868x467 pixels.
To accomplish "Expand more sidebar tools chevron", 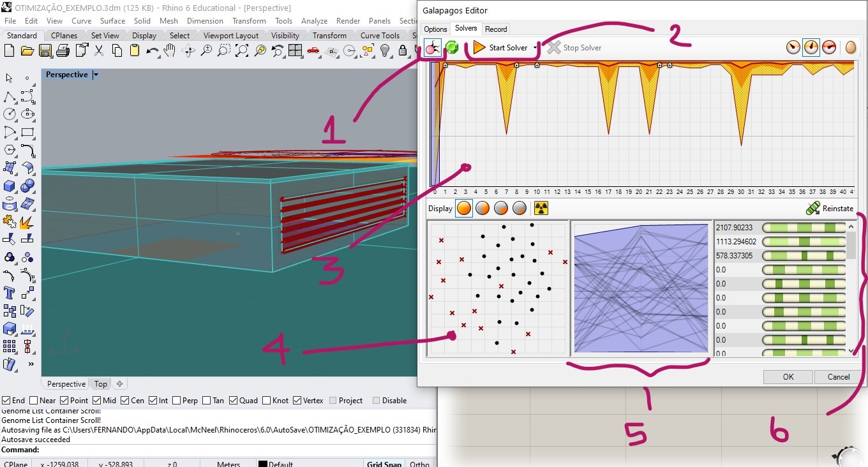I will point(30,364).
